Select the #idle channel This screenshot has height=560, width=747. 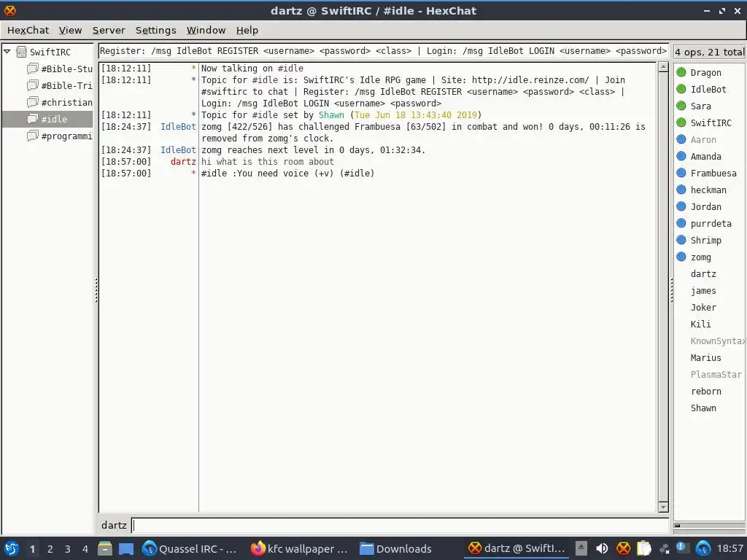[x=47, y=119]
